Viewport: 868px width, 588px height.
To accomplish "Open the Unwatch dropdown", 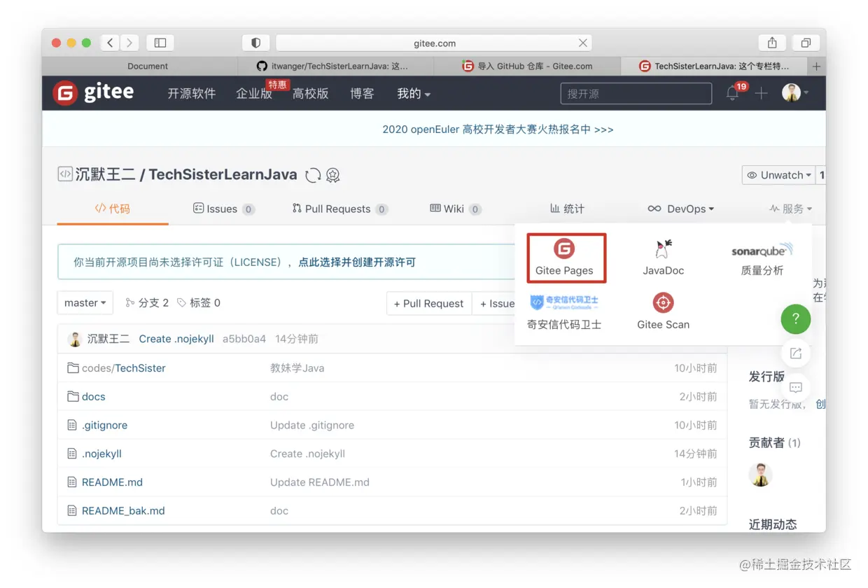I will click(778, 175).
